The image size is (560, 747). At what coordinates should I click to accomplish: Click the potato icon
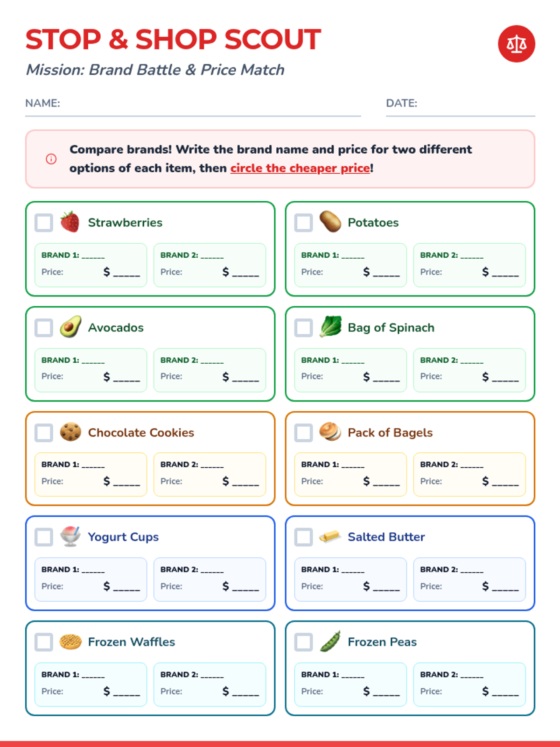(330, 222)
